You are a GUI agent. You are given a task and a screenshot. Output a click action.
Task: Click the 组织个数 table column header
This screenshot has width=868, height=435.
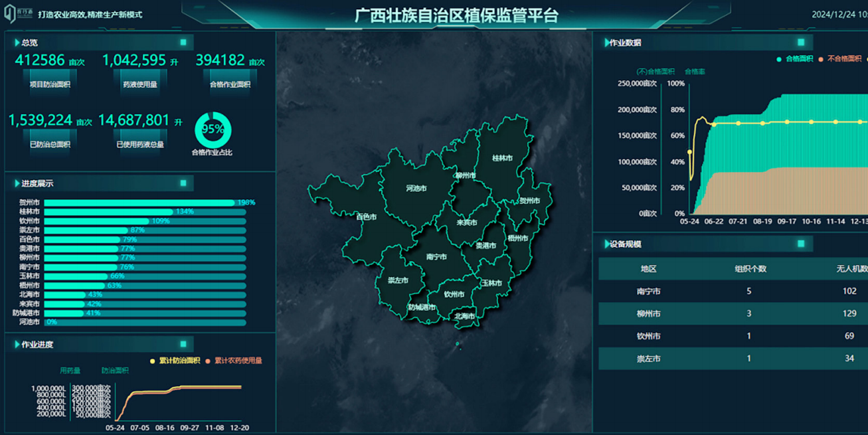750,269
